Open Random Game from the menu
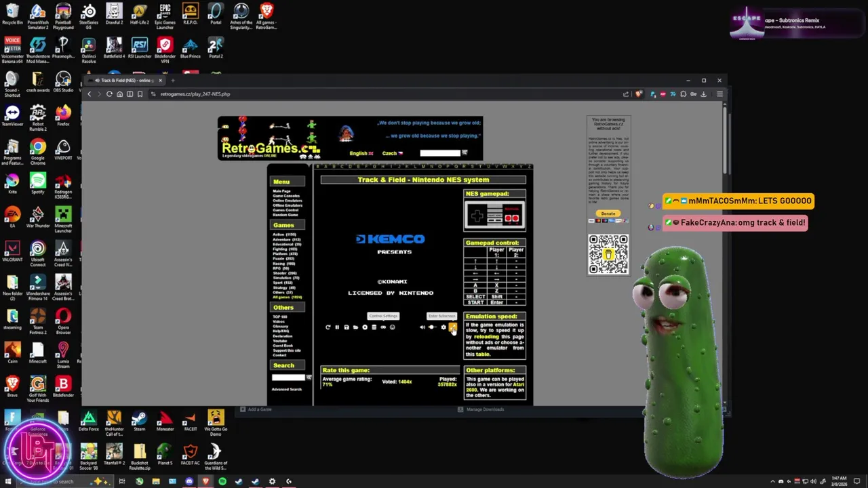 coord(285,215)
